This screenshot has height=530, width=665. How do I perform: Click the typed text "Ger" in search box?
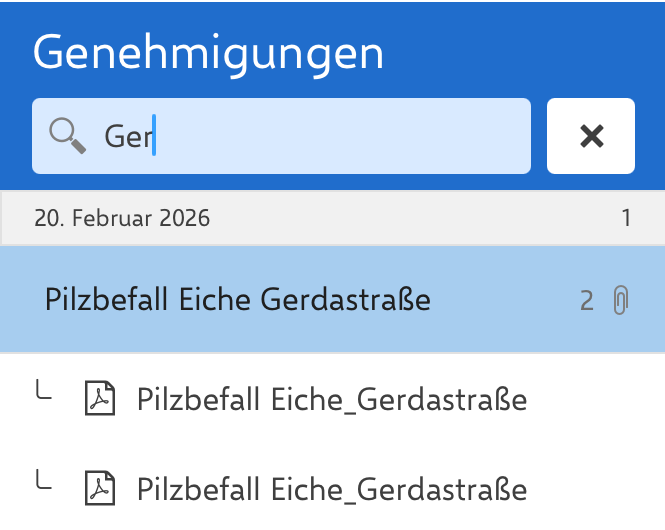(127, 137)
